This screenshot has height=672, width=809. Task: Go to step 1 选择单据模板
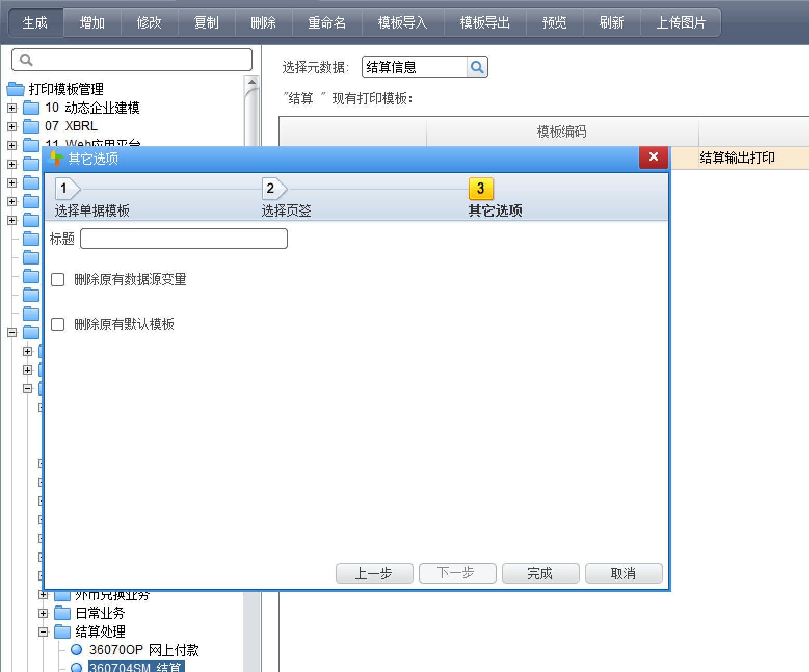click(92, 197)
